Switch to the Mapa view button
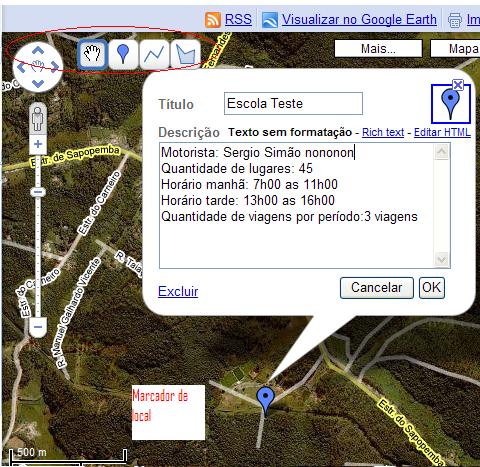The width and height of the screenshot is (480, 467). 455,49
